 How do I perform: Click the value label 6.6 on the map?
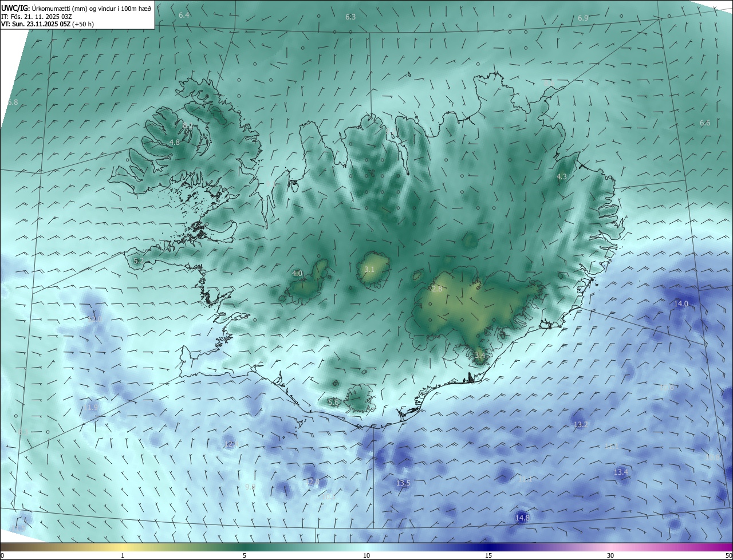(x=705, y=123)
